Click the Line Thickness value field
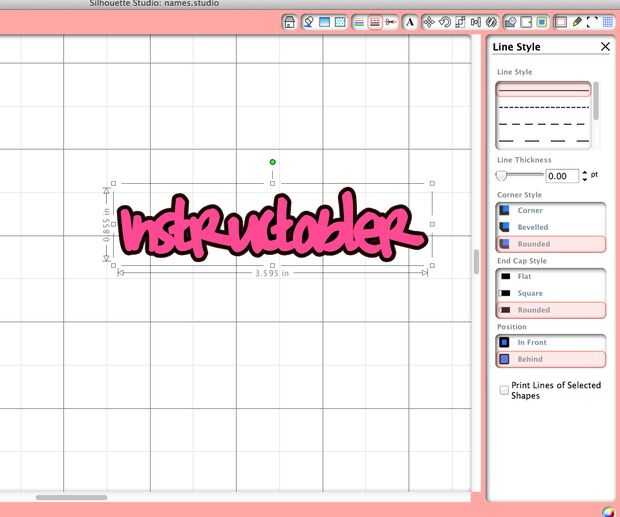620x517 pixels. tap(562, 176)
